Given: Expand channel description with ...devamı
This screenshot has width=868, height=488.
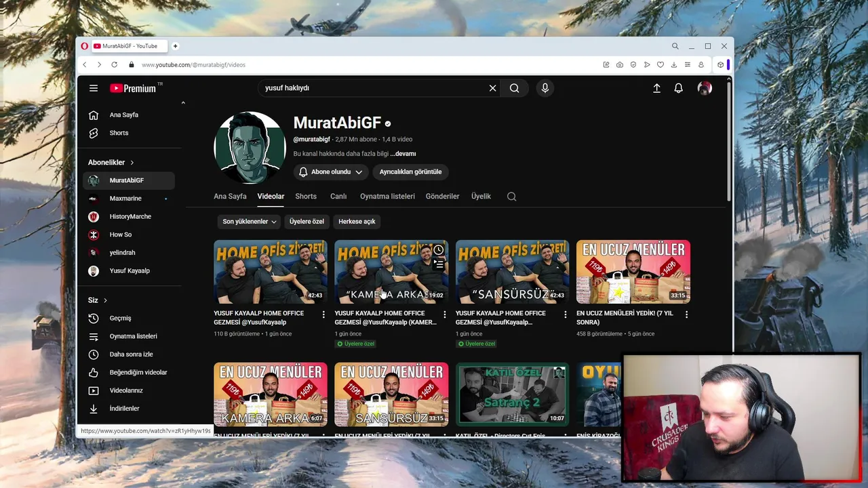Looking at the screenshot, I should click(x=403, y=154).
